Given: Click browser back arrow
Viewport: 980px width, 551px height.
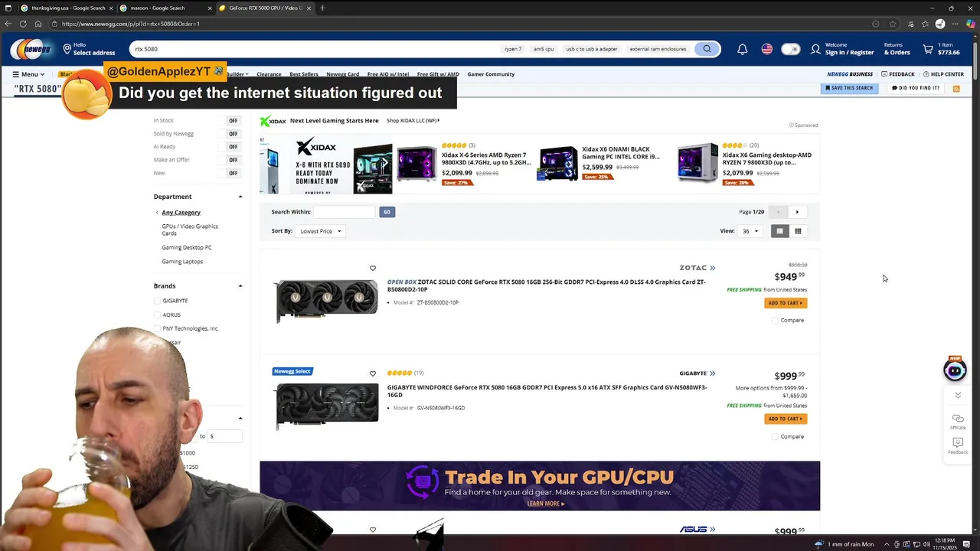Looking at the screenshot, I should pyautogui.click(x=8, y=24).
